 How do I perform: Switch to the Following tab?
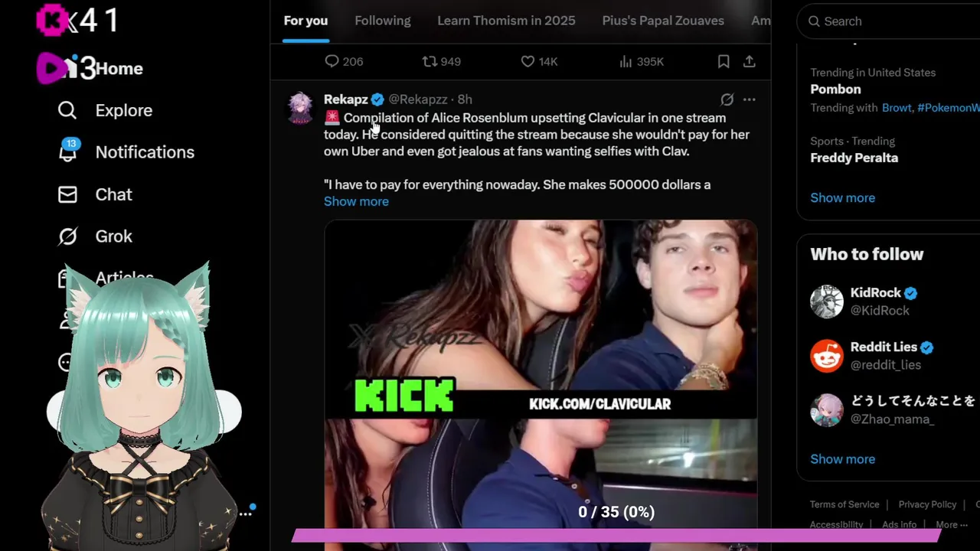[x=383, y=21]
